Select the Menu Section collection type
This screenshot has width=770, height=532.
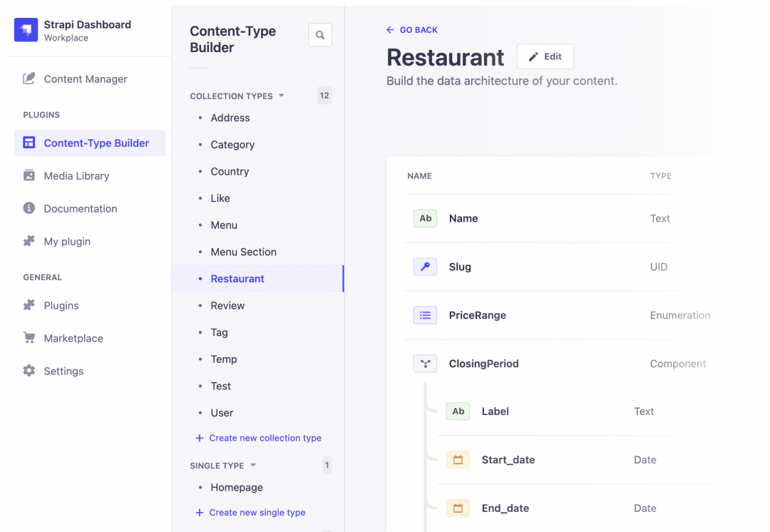point(244,252)
